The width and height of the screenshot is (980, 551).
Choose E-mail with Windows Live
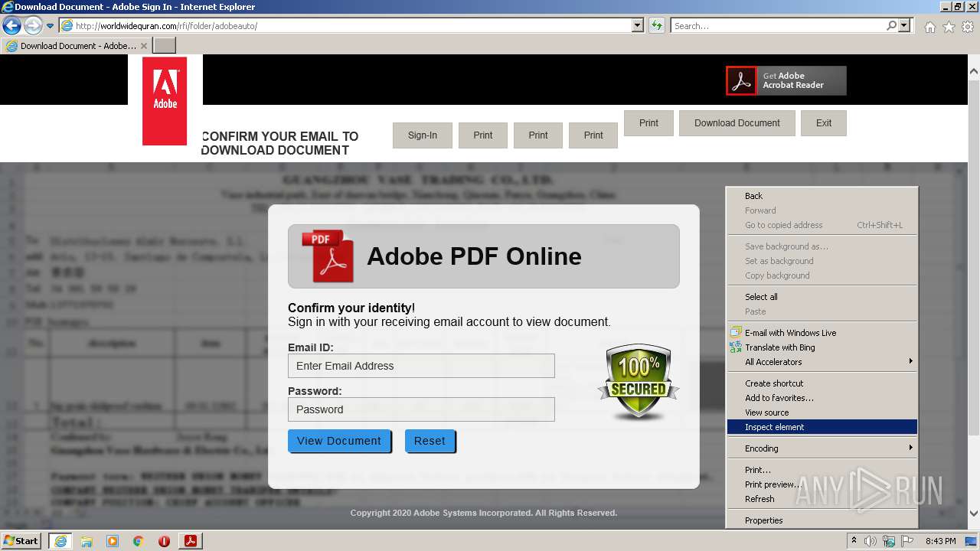point(822,333)
